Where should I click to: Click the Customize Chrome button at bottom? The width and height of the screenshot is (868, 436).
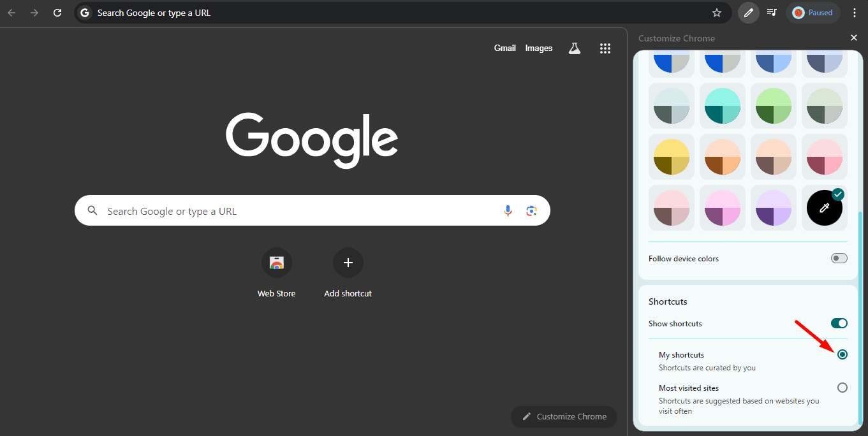[564, 416]
